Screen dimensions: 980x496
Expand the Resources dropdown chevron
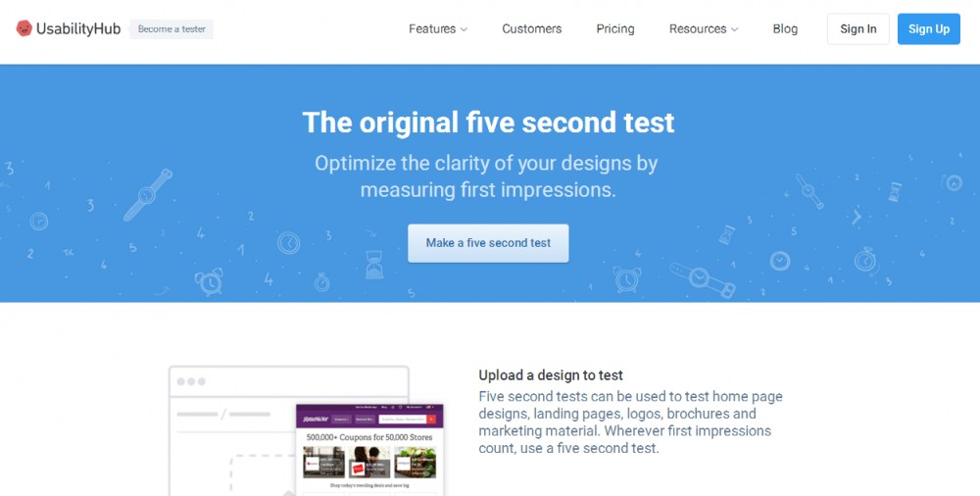point(734,29)
